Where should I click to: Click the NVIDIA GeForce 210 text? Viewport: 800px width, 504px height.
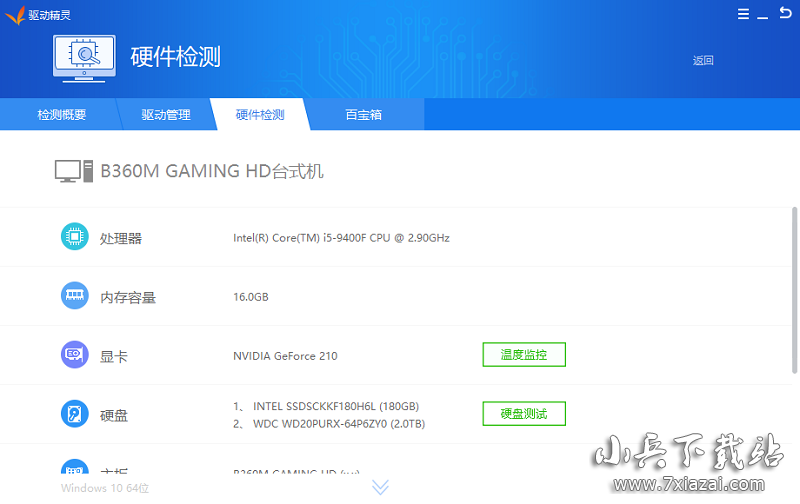tap(285, 356)
